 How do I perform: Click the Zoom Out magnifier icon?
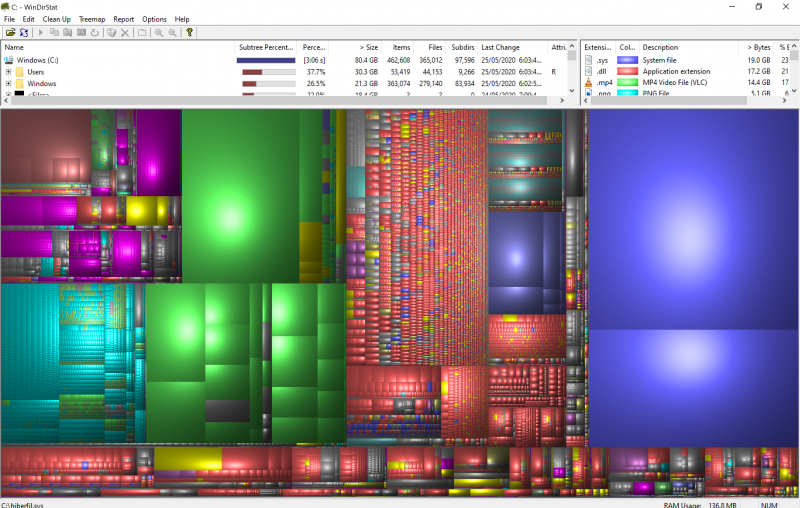173,33
